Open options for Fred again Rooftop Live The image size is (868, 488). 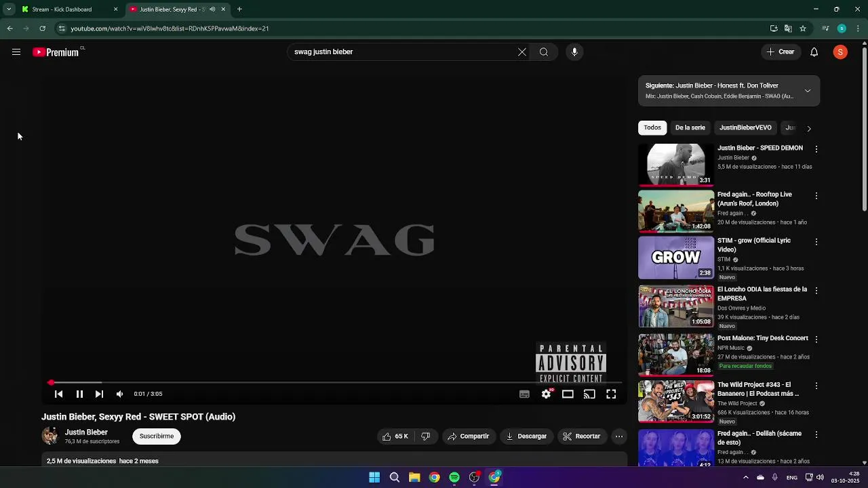pyautogui.click(x=816, y=196)
